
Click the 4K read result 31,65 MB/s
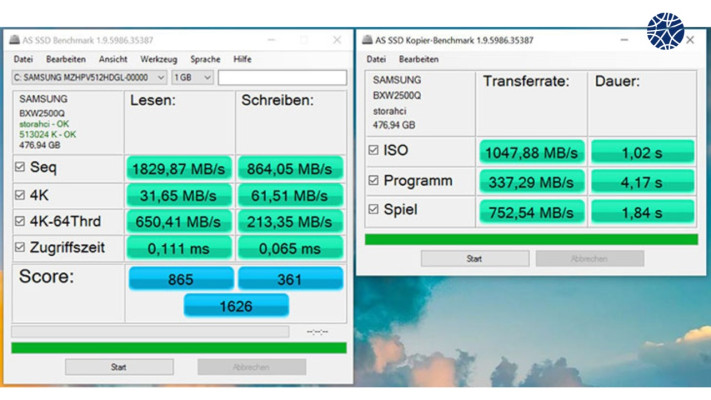[x=179, y=195]
